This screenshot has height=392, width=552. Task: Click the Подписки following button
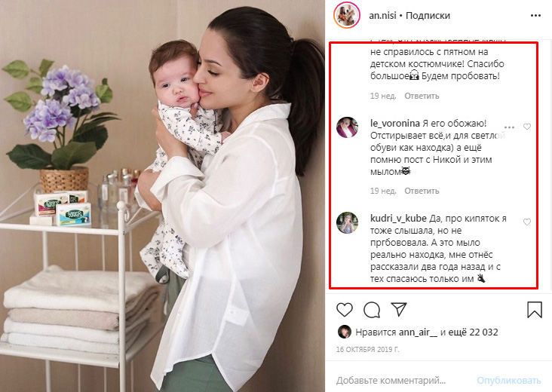pos(428,16)
